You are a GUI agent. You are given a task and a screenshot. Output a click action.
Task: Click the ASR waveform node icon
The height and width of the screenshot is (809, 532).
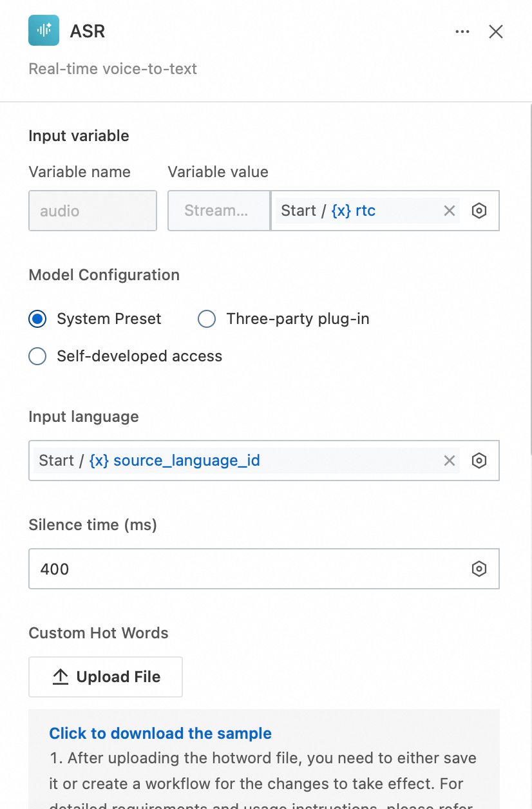pyautogui.click(x=44, y=30)
